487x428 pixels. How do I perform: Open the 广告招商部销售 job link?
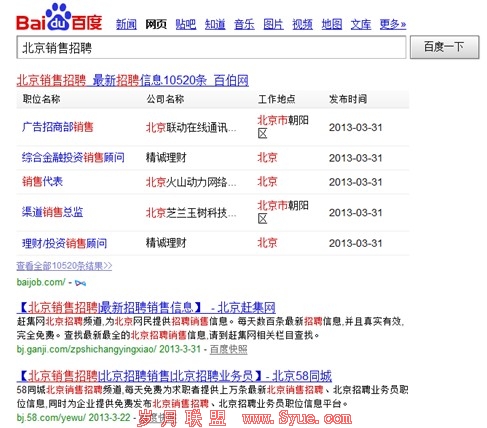tap(58, 127)
